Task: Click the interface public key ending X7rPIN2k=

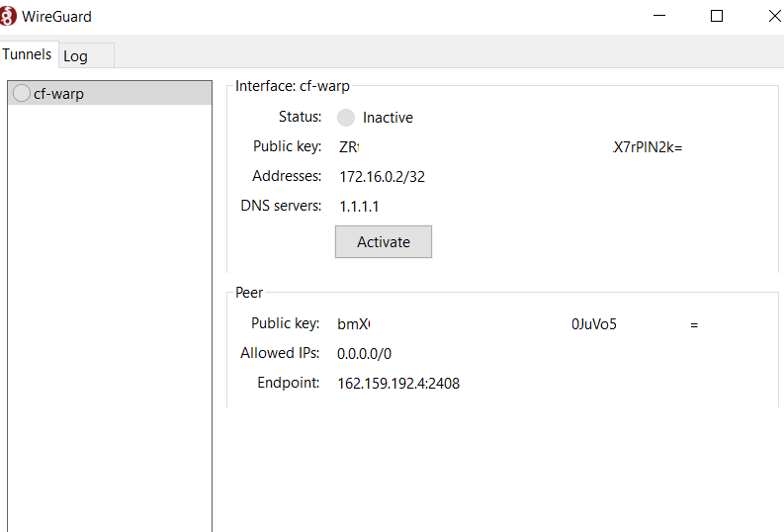Action: point(648,147)
